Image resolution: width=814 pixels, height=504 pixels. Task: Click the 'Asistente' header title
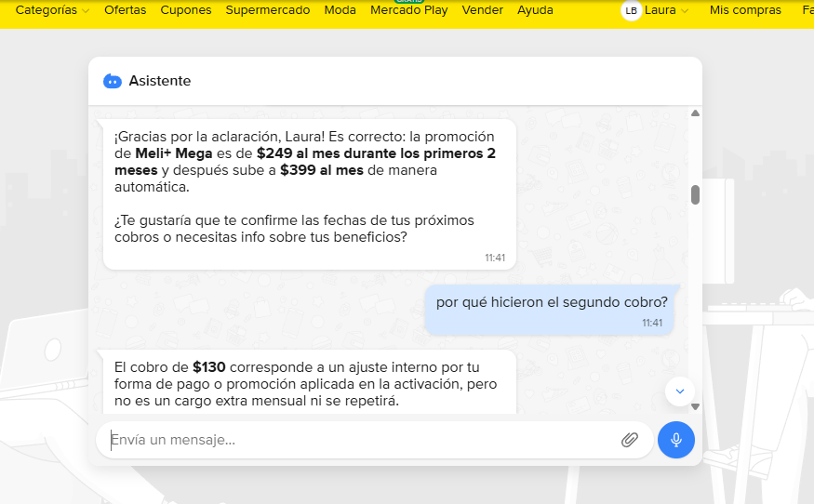(x=160, y=81)
